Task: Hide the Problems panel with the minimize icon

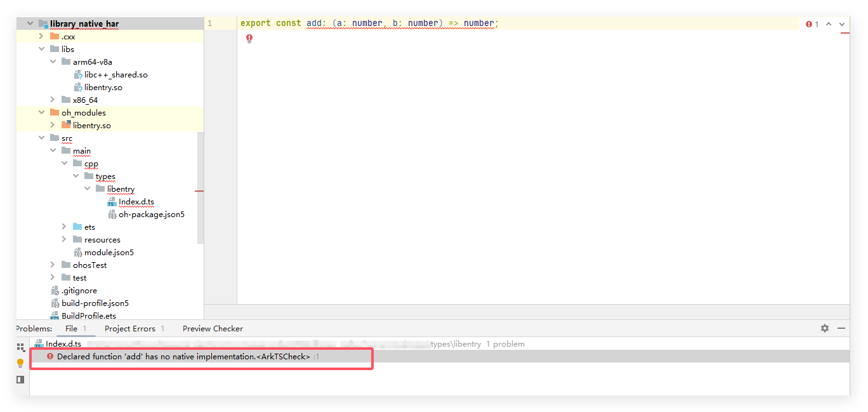Action: point(841,328)
